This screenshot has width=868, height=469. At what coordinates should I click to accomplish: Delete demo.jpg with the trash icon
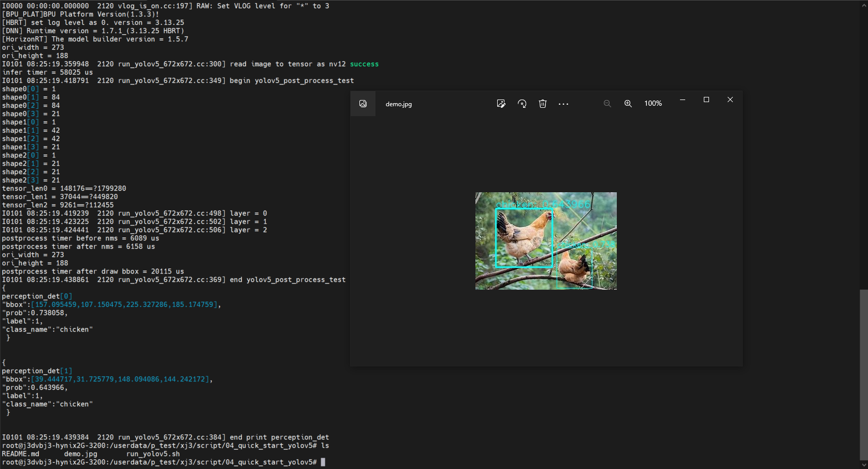click(x=543, y=104)
